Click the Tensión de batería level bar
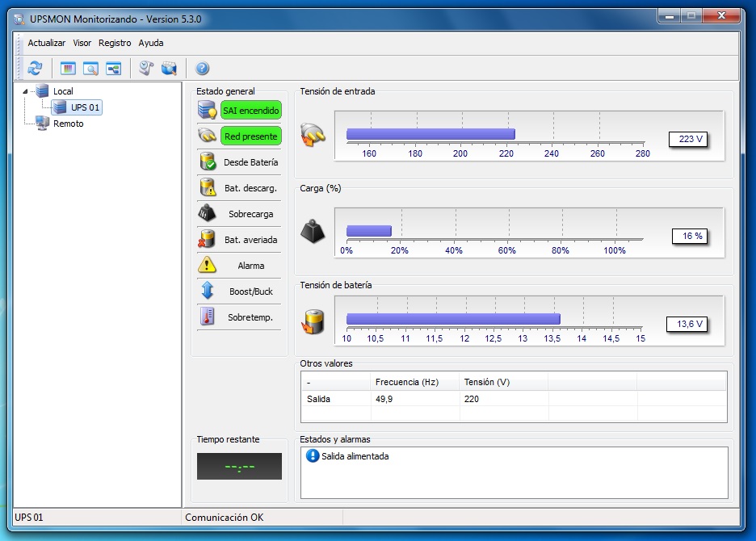The height and width of the screenshot is (541, 756). pyautogui.click(x=453, y=319)
